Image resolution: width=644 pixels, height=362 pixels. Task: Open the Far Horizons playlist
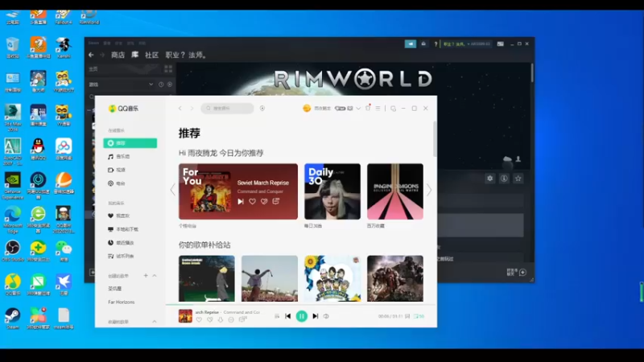tap(122, 302)
